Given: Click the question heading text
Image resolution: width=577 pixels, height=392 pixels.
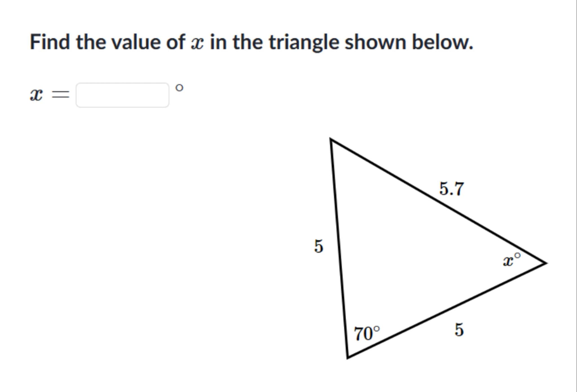Looking at the screenshot, I should click(251, 42).
